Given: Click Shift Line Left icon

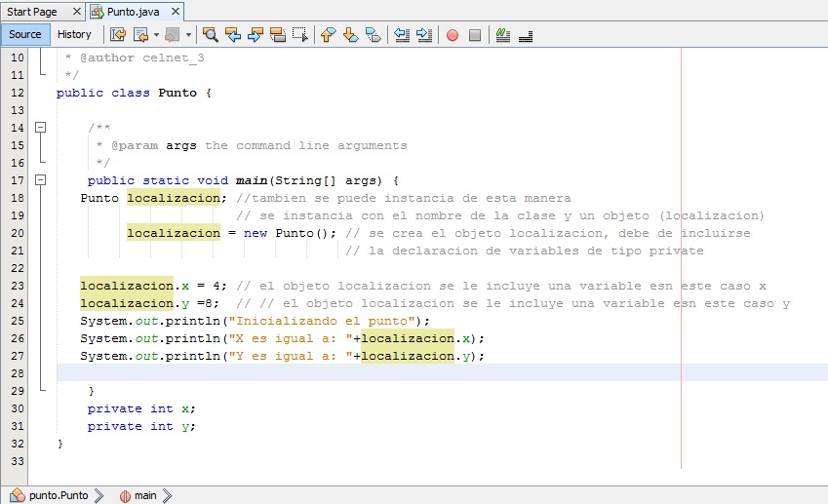Looking at the screenshot, I should point(401,35).
